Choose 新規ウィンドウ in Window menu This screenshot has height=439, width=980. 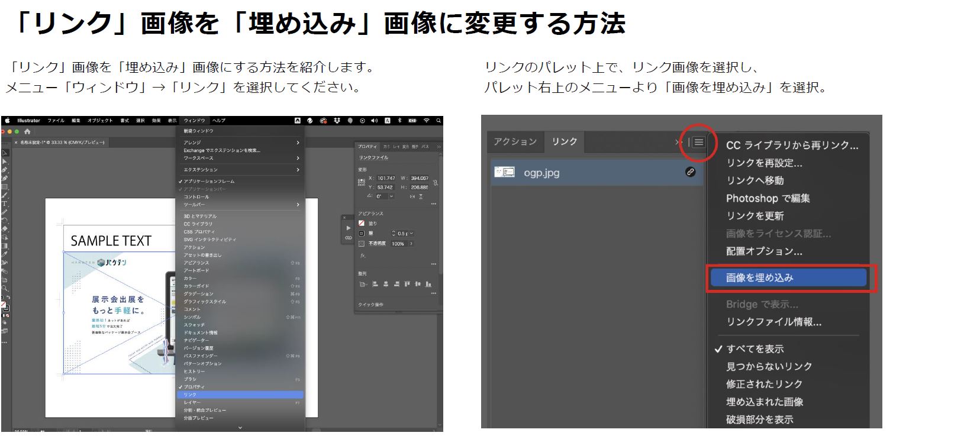[198, 131]
